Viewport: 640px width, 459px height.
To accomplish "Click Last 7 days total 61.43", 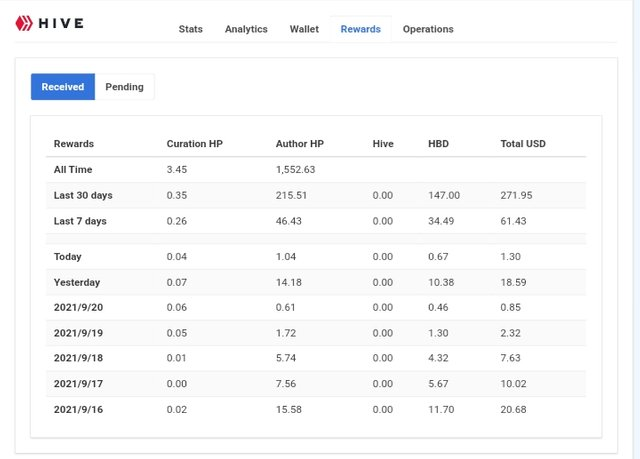I will [513, 221].
